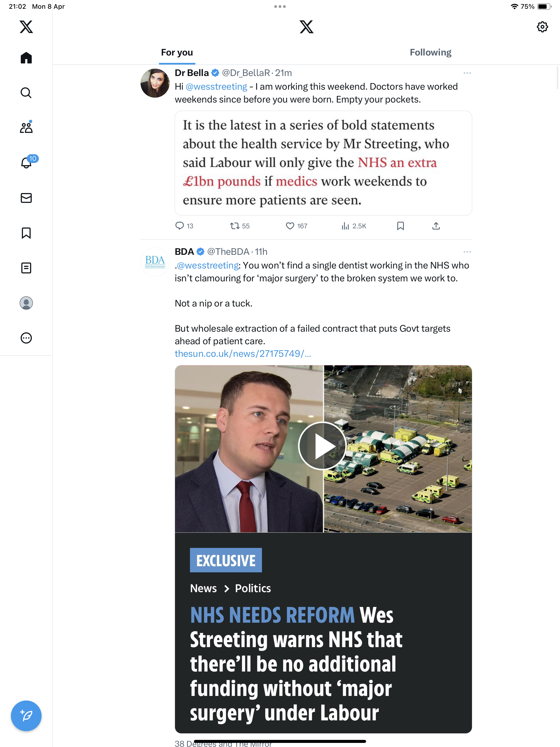Select the For you tab

pos(177,52)
